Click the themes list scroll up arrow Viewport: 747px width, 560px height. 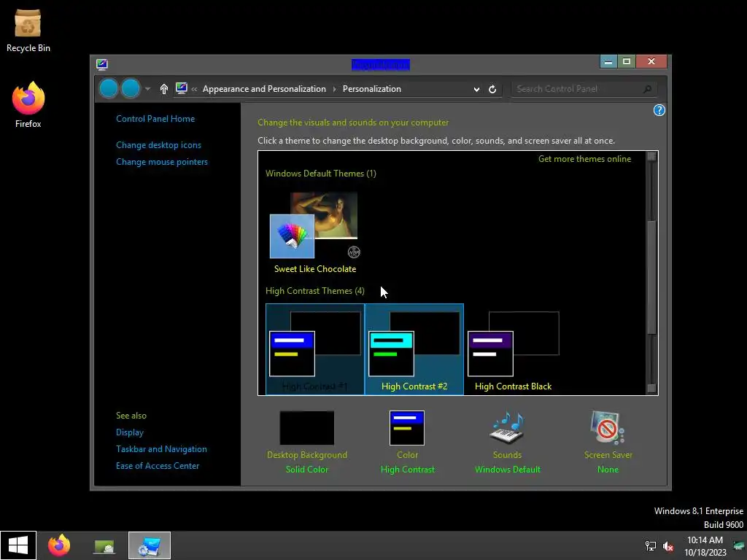[x=651, y=157]
